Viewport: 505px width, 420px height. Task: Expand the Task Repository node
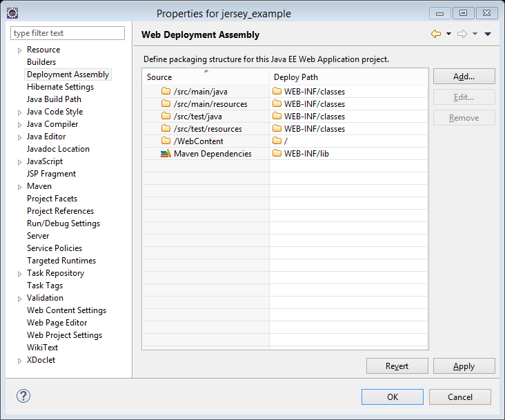click(x=19, y=274)
